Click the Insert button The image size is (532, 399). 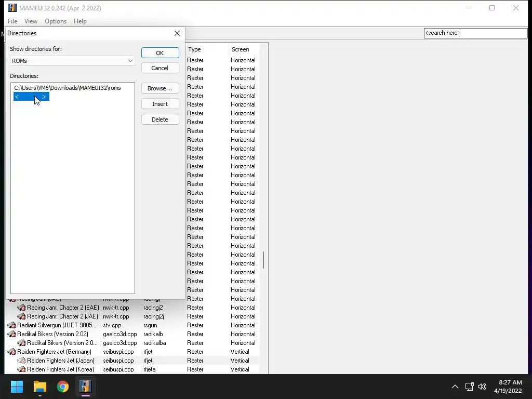click(160, 104)
